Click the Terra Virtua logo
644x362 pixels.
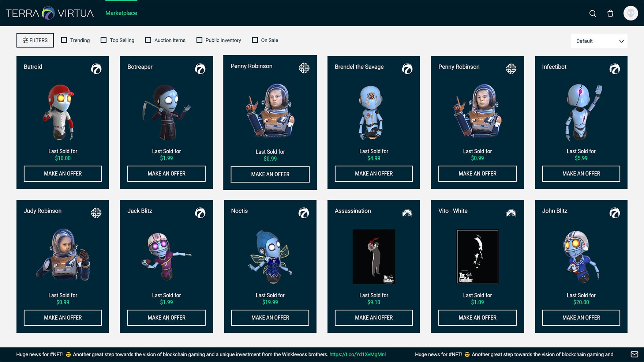click(50, 13)
